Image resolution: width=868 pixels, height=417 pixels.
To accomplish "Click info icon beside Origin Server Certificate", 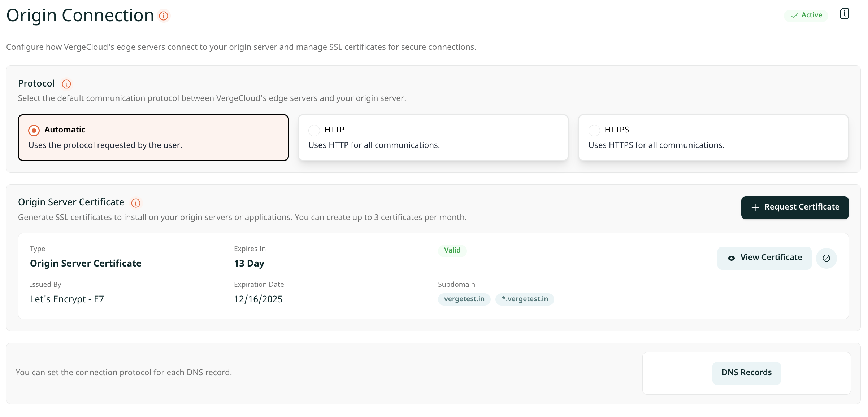I will pos(136,203).
